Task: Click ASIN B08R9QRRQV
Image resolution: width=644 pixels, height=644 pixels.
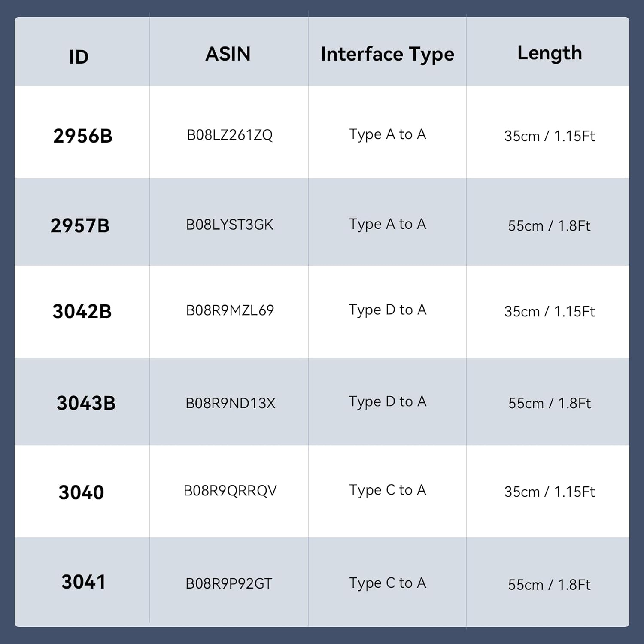Action: point(230,491)
